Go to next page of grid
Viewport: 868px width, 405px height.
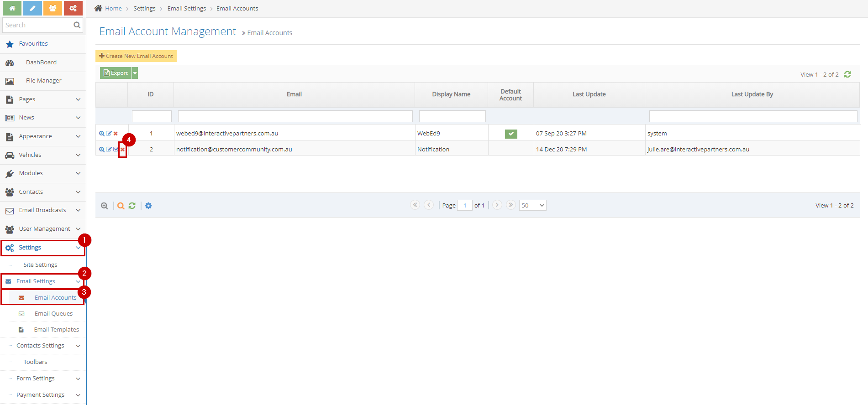[x=497, y=205]
